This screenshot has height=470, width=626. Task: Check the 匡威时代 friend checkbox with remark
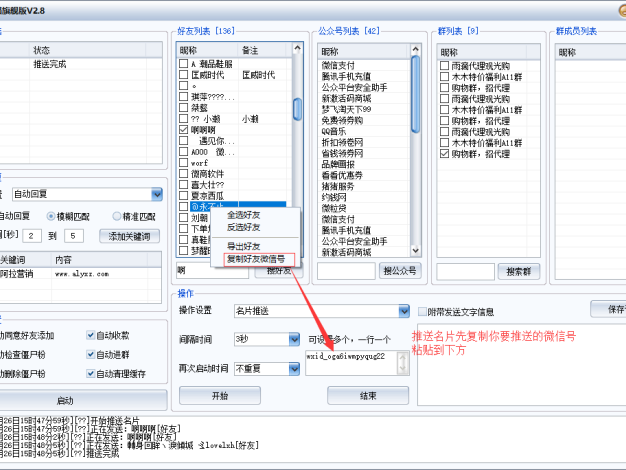[x=184, y=74]
